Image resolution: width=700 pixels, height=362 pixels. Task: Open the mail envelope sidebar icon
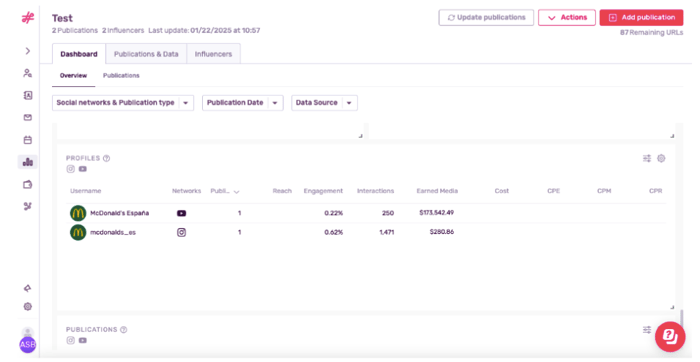point(28,117)
